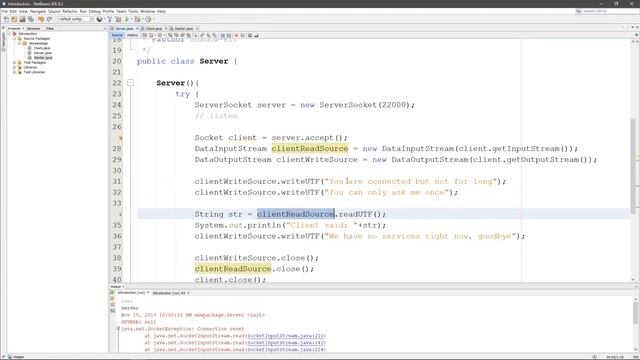Select Client.java in the project tree
Viewport: 640px width, 360px height.
42,48
